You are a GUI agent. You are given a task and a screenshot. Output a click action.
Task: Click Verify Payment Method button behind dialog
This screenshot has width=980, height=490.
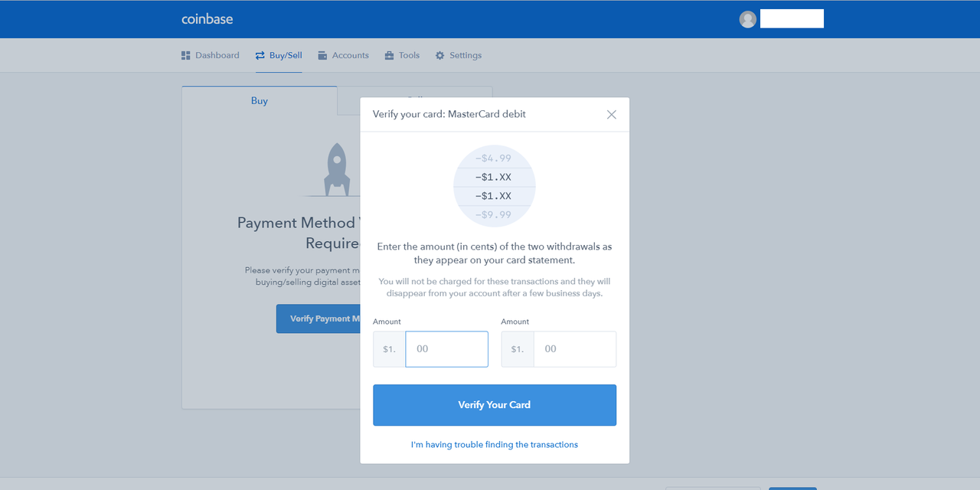tap(318, 318)
